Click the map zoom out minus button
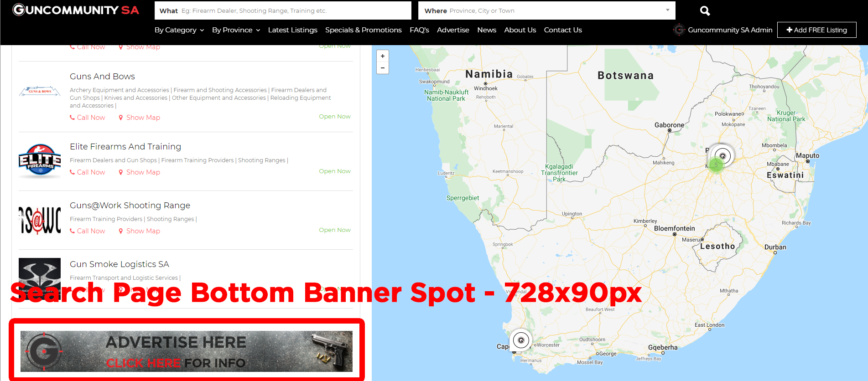 383,68
